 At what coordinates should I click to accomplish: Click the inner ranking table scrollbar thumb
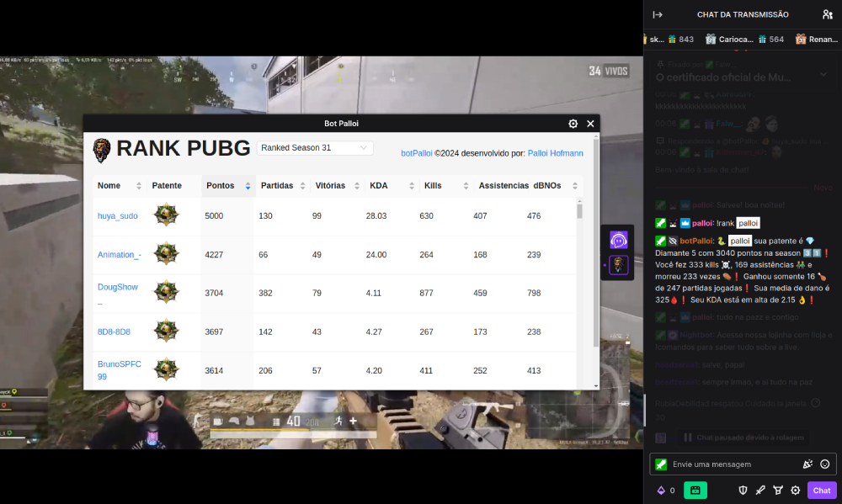(x=579, y=210)
